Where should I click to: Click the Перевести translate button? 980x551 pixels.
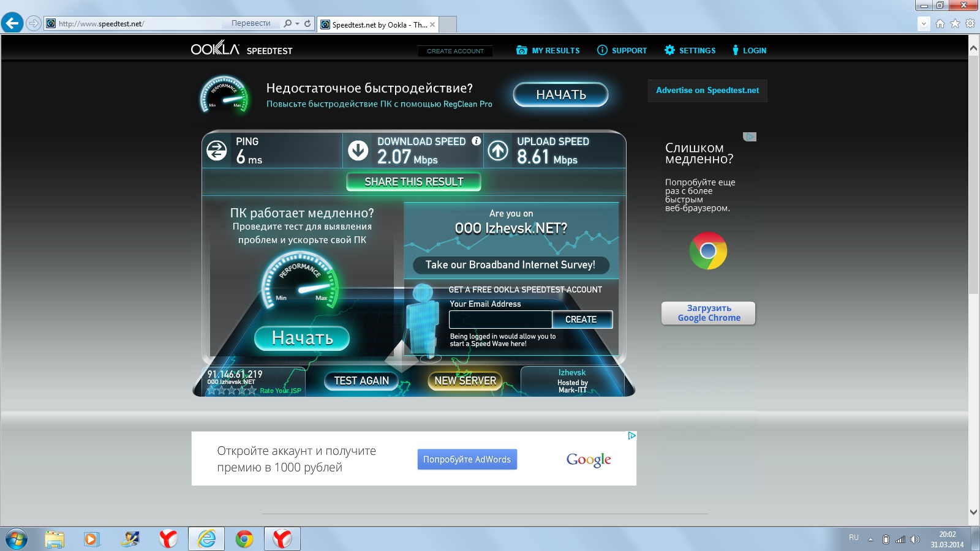coord(251,23)
